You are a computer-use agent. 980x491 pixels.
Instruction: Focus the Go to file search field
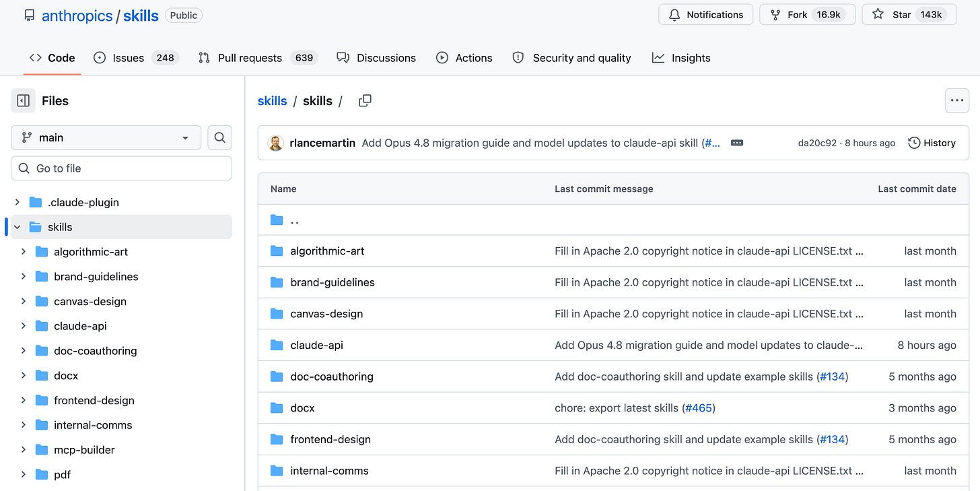(x=121, y=168)
